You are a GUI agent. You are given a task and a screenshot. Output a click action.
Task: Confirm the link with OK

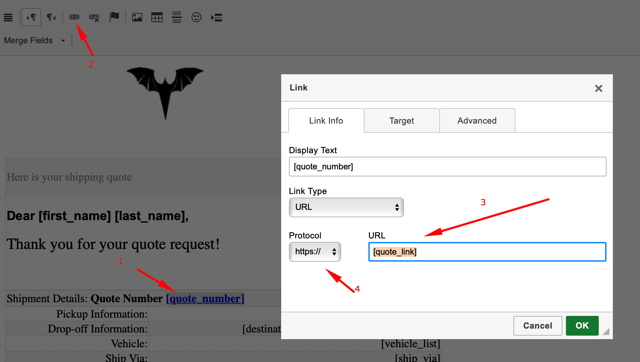pyautogui.click(x=582, y=326)
